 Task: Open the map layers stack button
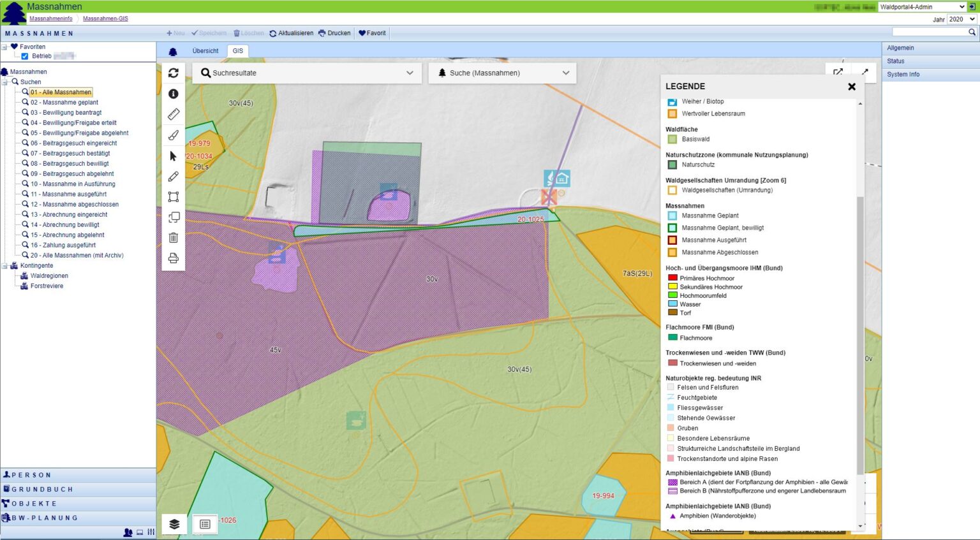tap(174, 524)
